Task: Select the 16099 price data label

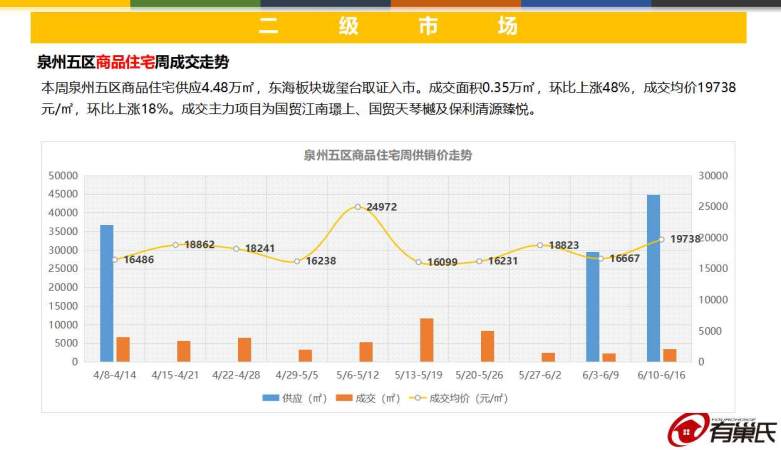Action: point(442,262)
